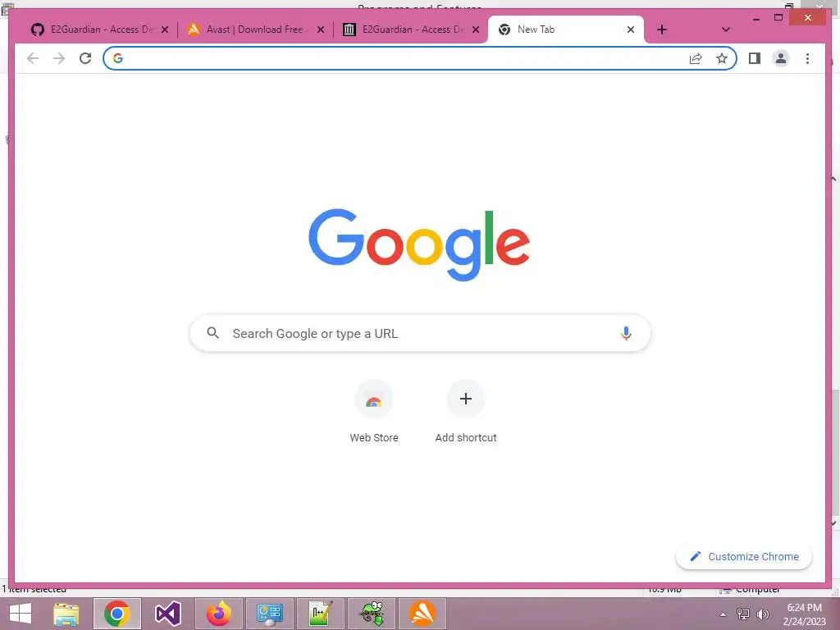Image resolution: width=840 pixels, height=630 pixels.
Task: Close the New Tab tab
Action: [631, 30]
